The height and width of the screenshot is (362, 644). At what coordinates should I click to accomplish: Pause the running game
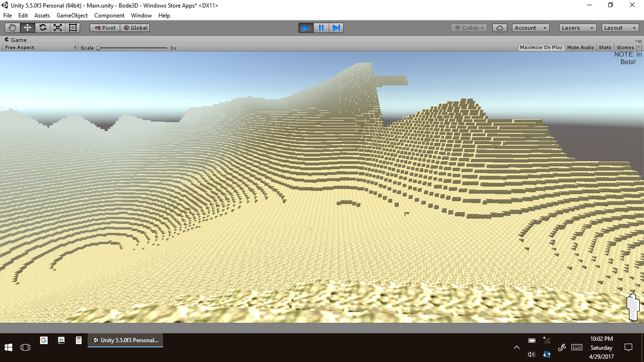pos(321,28)
